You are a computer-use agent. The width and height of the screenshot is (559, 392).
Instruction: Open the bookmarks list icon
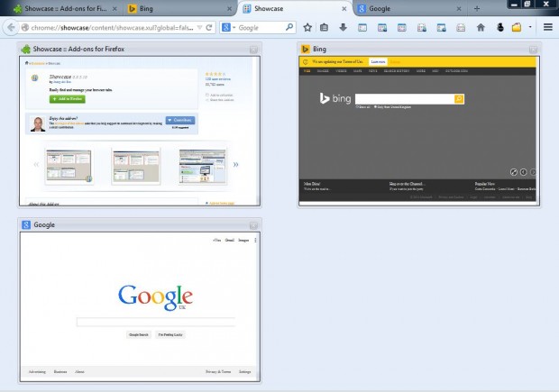325,28
